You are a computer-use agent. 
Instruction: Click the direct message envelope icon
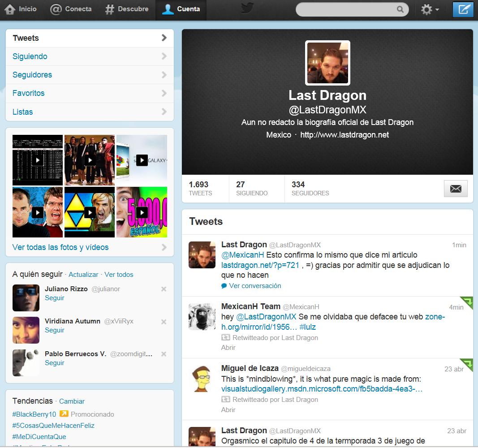pyautogui.click(x=456, y=189)
